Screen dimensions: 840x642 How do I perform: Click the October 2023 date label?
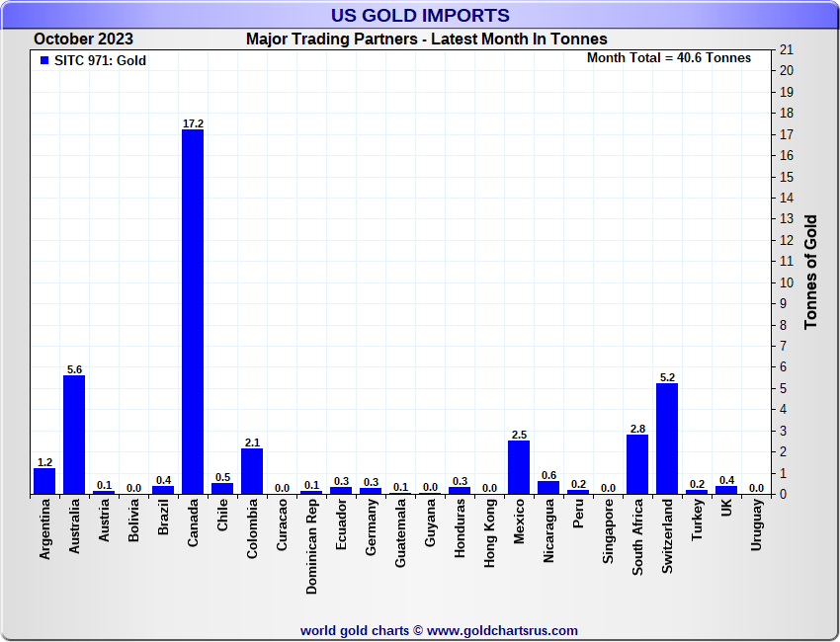click(83, 40)
